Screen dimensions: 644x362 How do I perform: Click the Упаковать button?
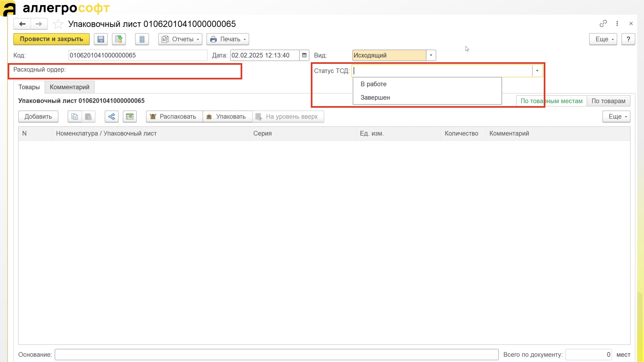(228, 117)
